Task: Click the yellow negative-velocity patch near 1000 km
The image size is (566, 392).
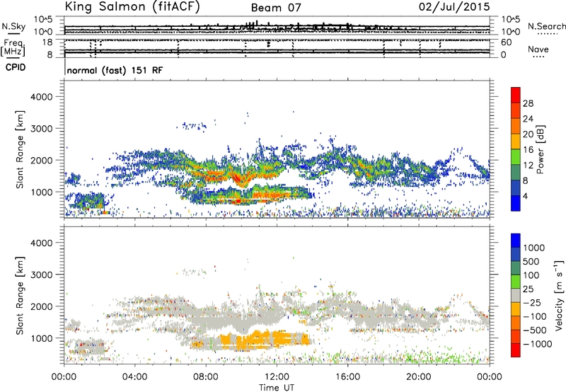Action: (265, 340)
